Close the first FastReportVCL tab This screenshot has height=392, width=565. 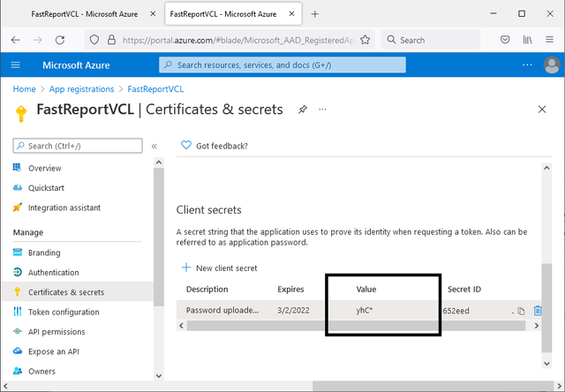[x=153, y=14]
